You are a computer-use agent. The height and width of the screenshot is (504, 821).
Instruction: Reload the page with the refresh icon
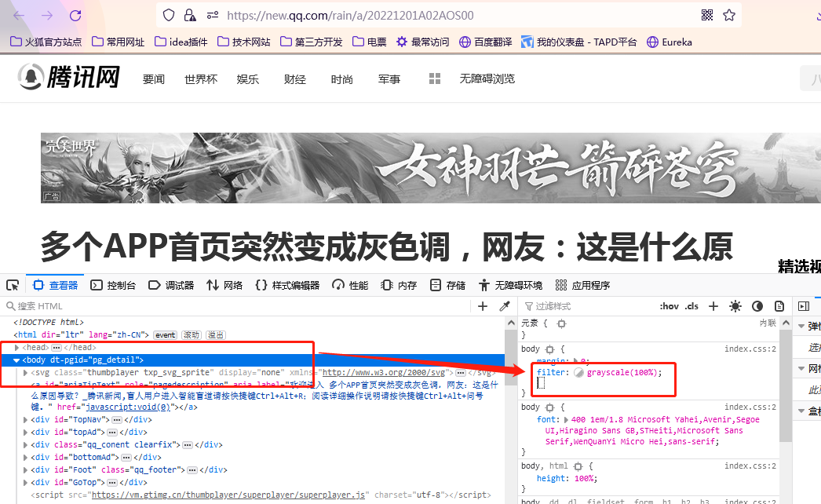(75, 16)
